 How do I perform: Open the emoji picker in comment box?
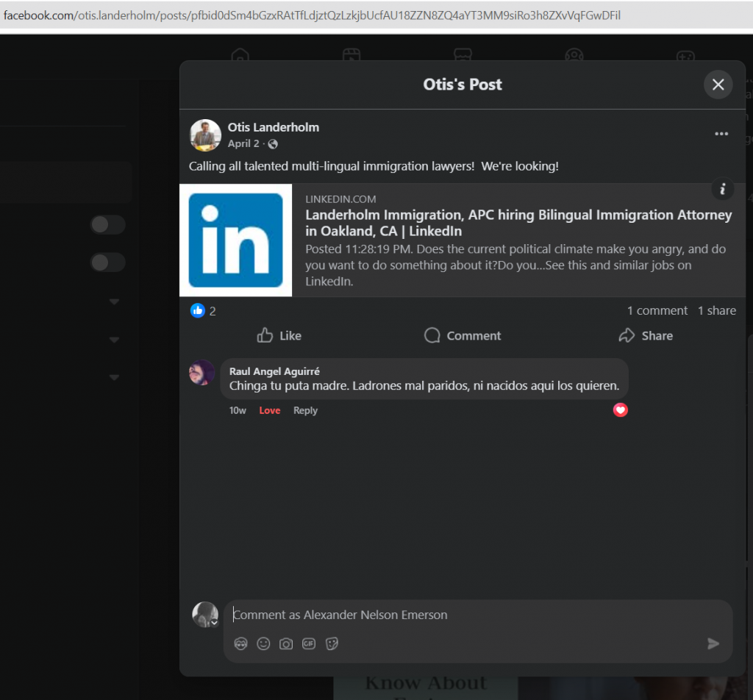(263, 643)
